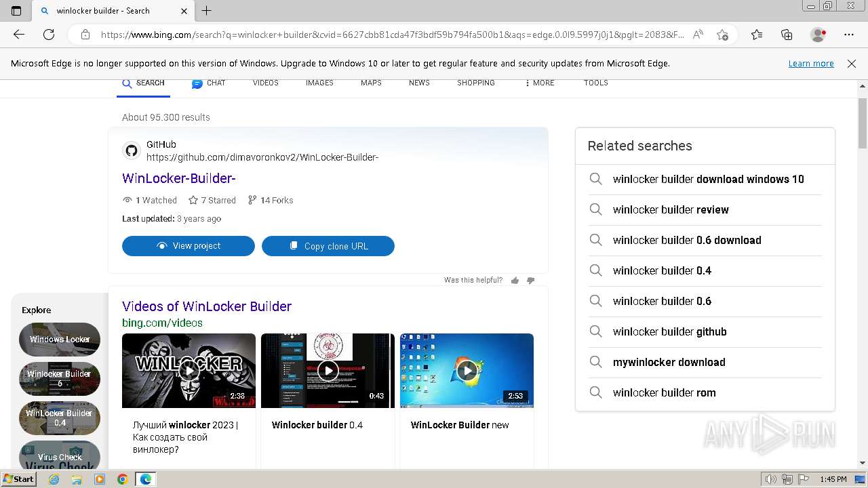Image resolution: width=868 pixels, height=488 pixels.
Task: Open a new browser tab
Action: pyautogui.click(x=207, y=11)
